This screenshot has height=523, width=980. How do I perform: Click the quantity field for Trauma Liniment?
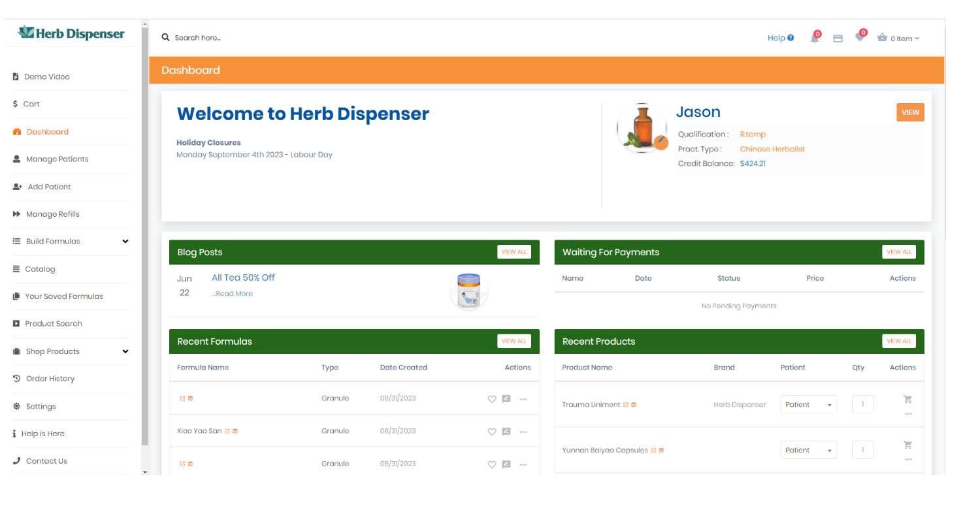point(862,404)
